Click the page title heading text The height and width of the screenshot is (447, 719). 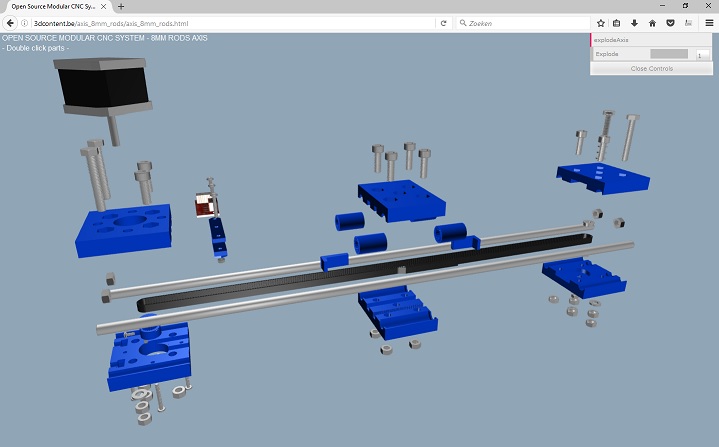pos(105,38)
